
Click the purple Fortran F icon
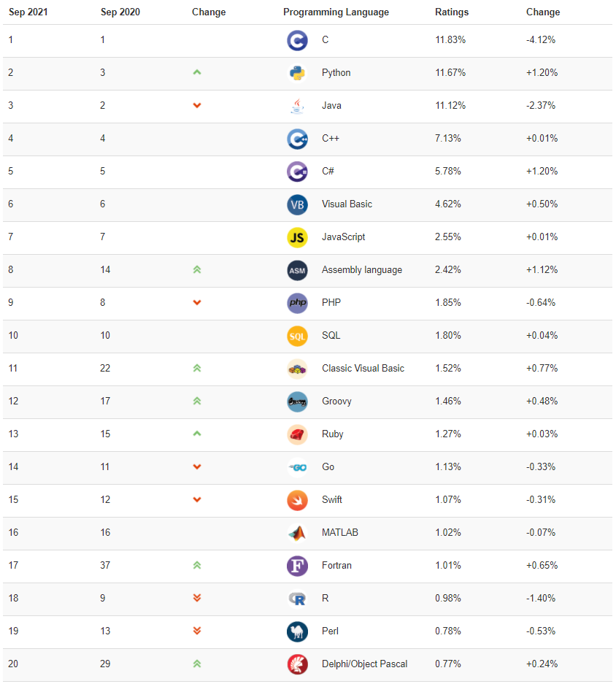click(x=297, y=566)
